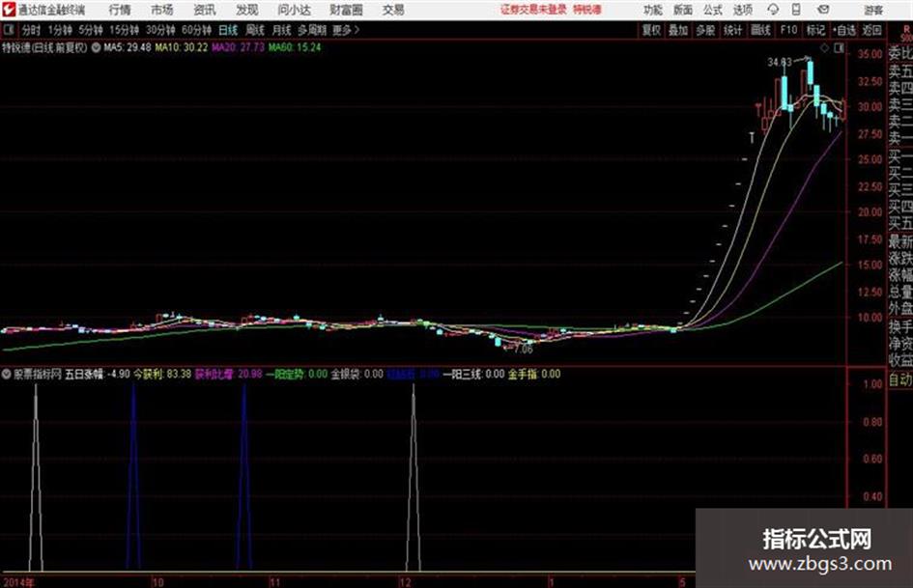Expand main chart indicator dropdown arrow
The height and width of the screenshot is (588, 913).
click(96, 47)
